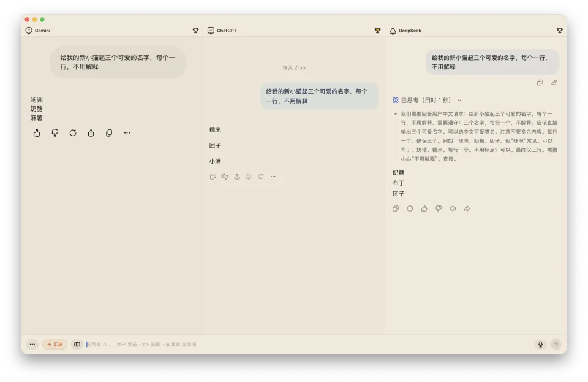Image resolution: width=588 pixels, height=382 pixels.
Task: Open more options under ChatGPT response
Action: 273,177
